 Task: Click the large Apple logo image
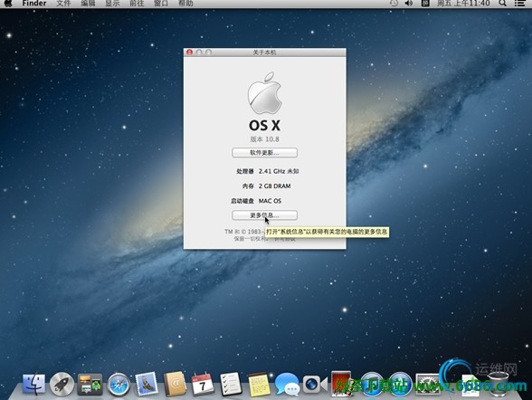[x=265, y=93]
